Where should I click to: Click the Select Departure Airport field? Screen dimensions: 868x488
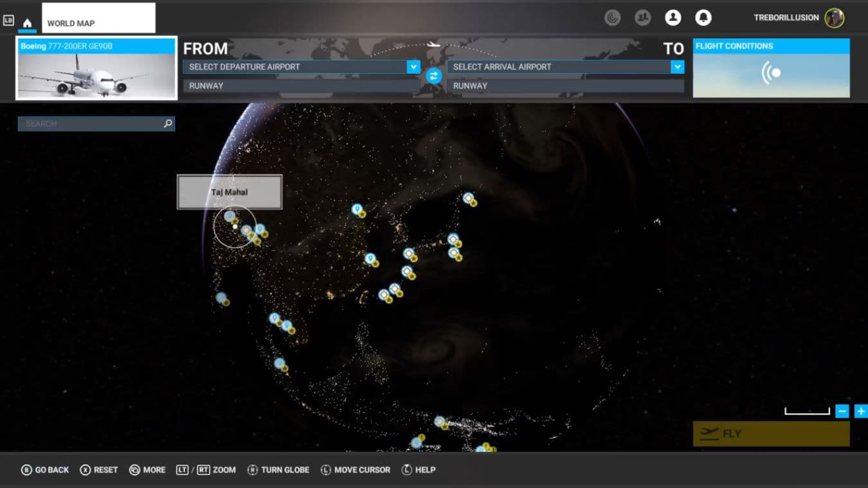pyautogui.click(x=302, y=67)
